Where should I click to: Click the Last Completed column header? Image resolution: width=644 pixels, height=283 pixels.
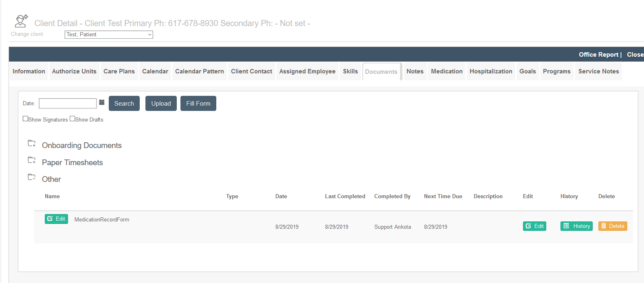point(345,197)
